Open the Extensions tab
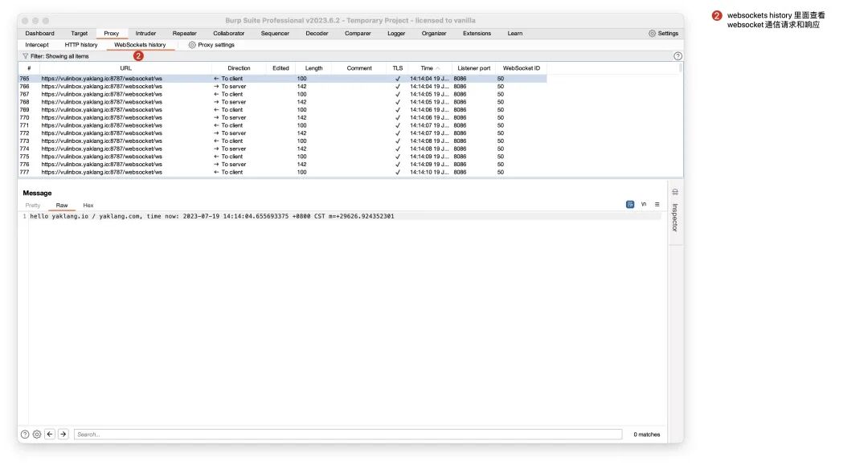Screen dimensions: 868x465 (477, 33)
